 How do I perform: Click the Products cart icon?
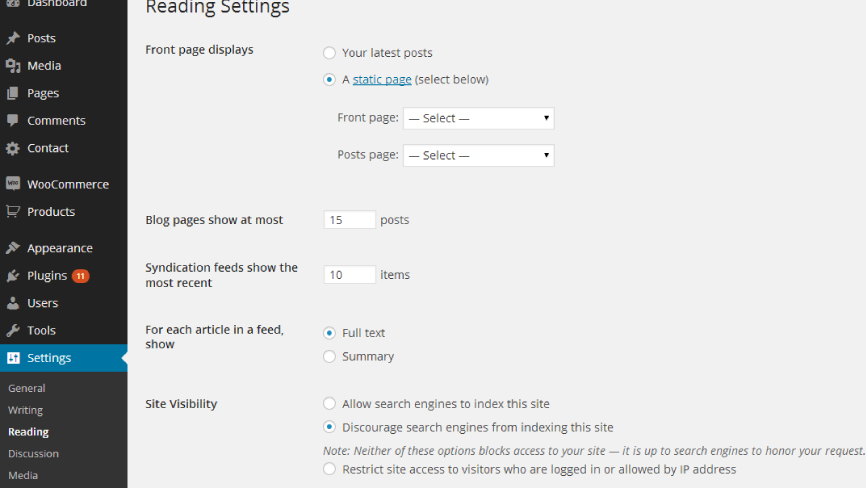[x=13, y=211]
